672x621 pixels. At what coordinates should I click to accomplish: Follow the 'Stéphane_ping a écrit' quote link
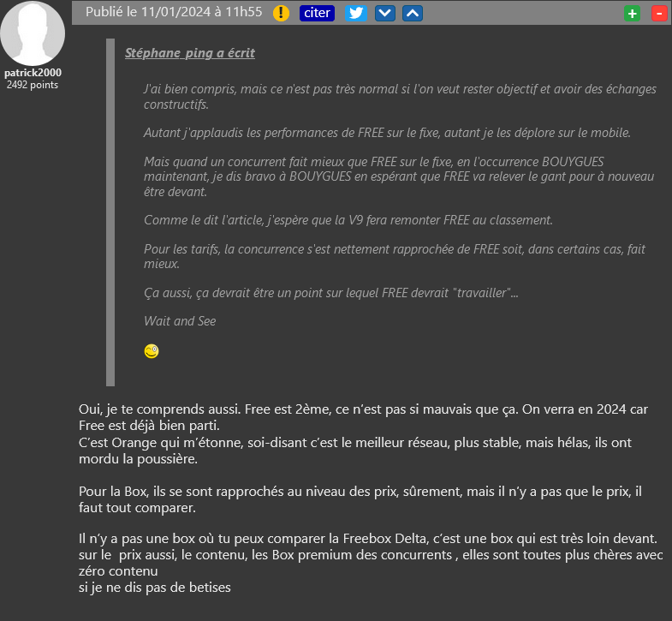190,53
